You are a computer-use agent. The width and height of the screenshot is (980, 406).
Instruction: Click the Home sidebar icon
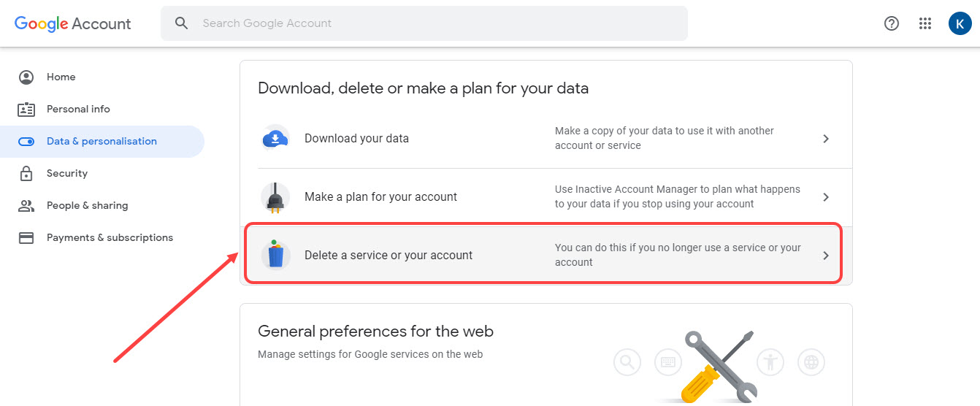click(x=26, y=77)
